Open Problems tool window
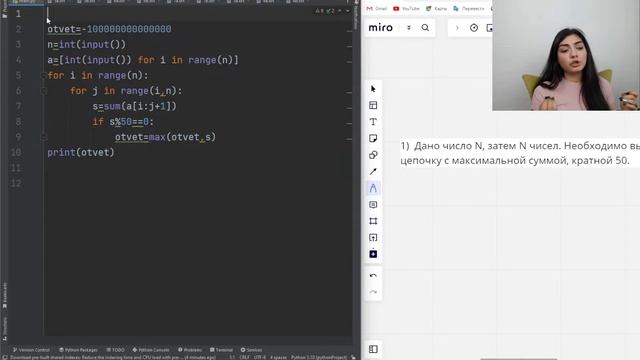 [190, 350]
